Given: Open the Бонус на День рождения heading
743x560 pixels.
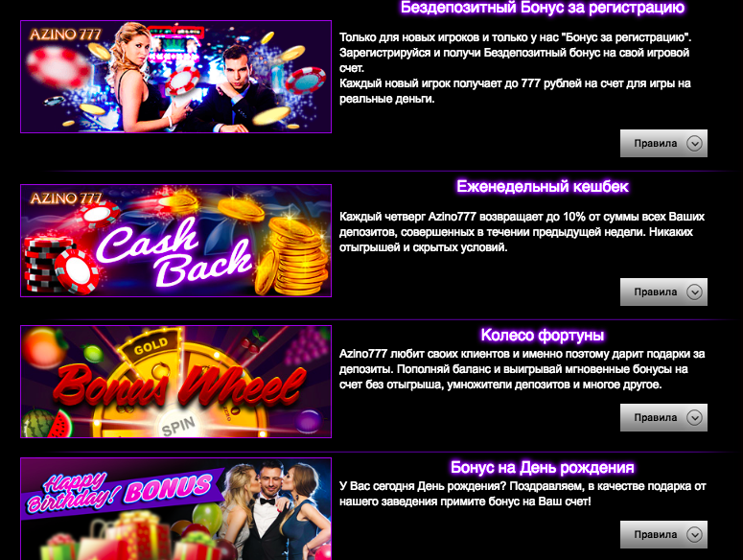Looking at the screenshot, I should [543, 467].
